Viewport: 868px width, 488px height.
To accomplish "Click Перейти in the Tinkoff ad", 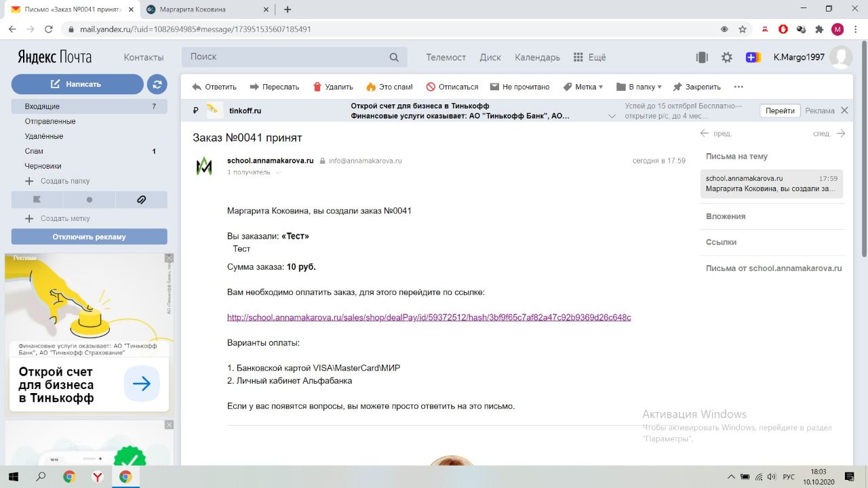I will tap(780, 110).
